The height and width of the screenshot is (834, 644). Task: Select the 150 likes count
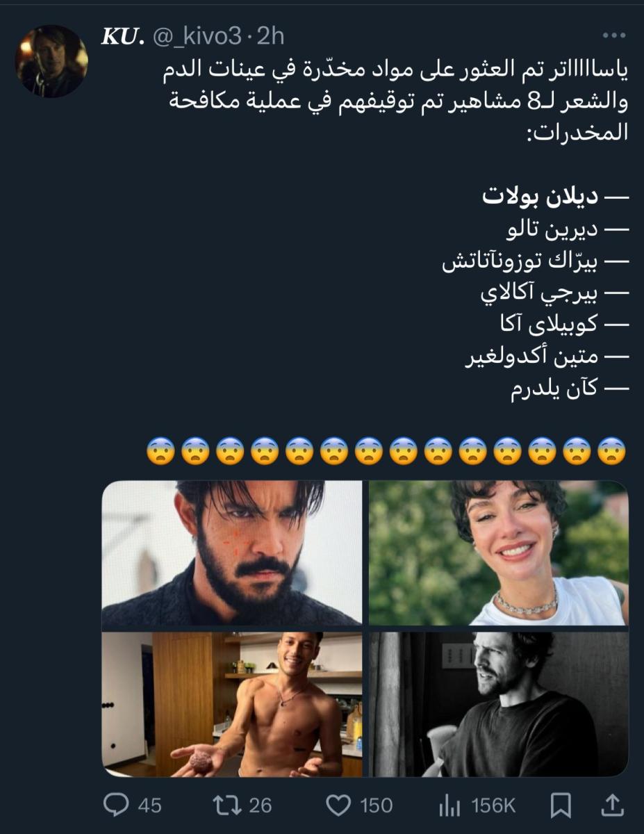tap(376, 806)
